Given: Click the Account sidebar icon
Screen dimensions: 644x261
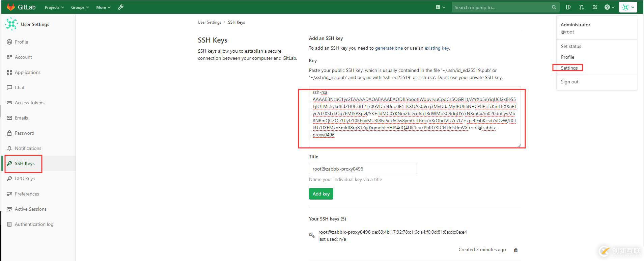Looking at the screenshot, I should tap(9, 57).
